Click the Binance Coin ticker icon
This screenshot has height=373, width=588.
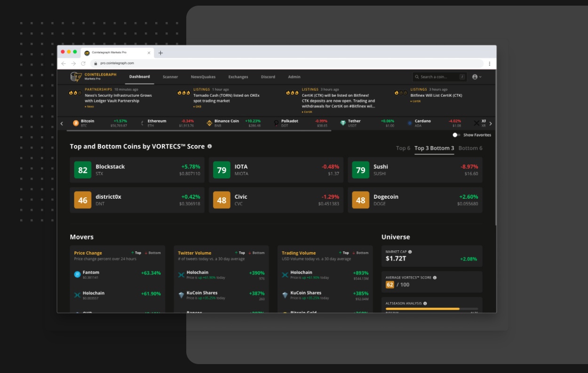(209, 123)
